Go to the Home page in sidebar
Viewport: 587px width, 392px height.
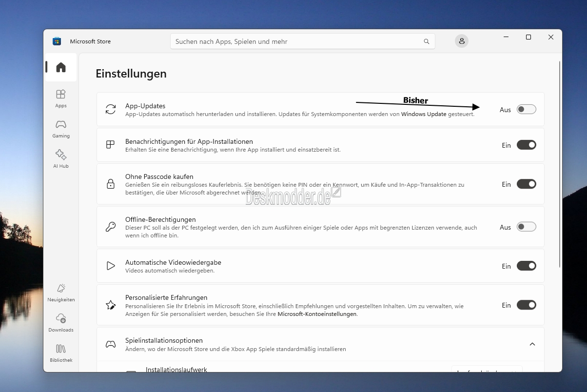click(x=61, y=67)
